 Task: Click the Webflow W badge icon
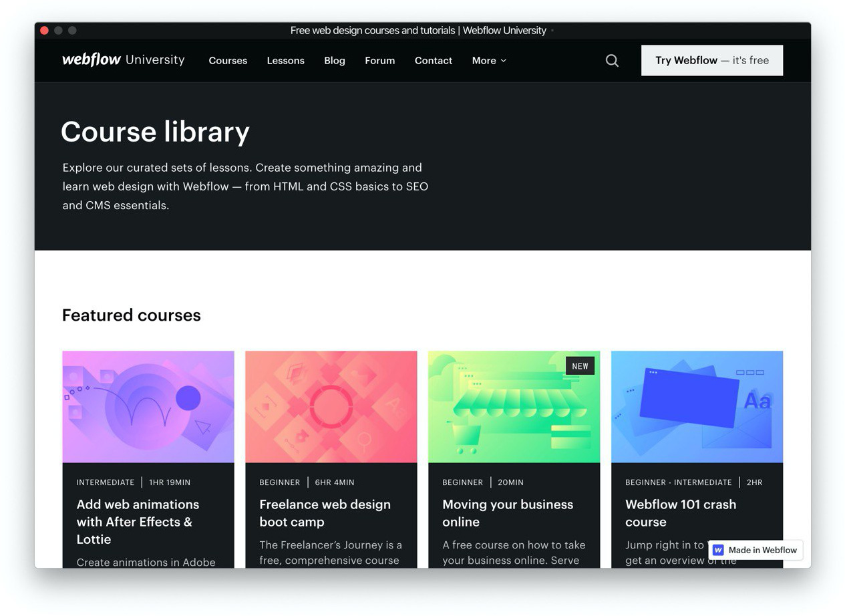(x=718, y=550)
